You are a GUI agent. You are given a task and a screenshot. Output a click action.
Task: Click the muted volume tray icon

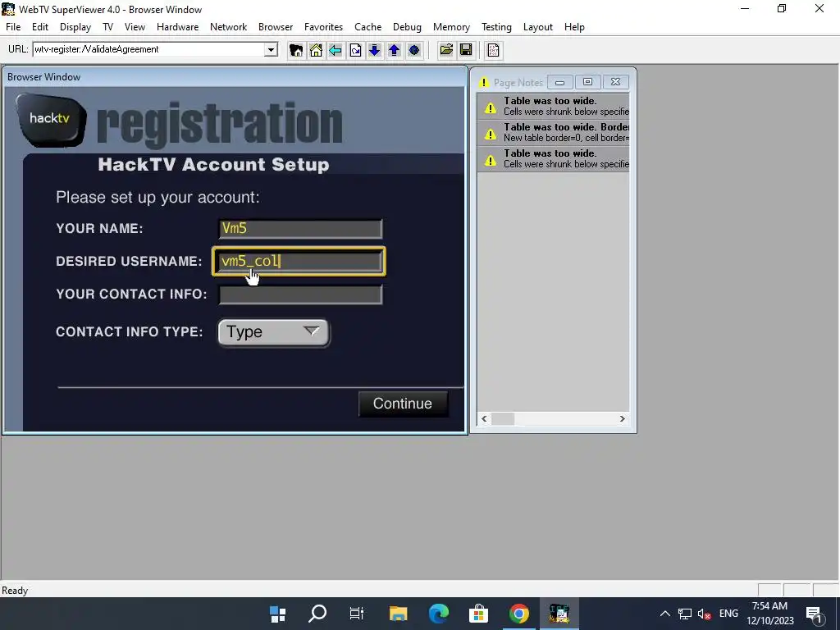point(705,614)
